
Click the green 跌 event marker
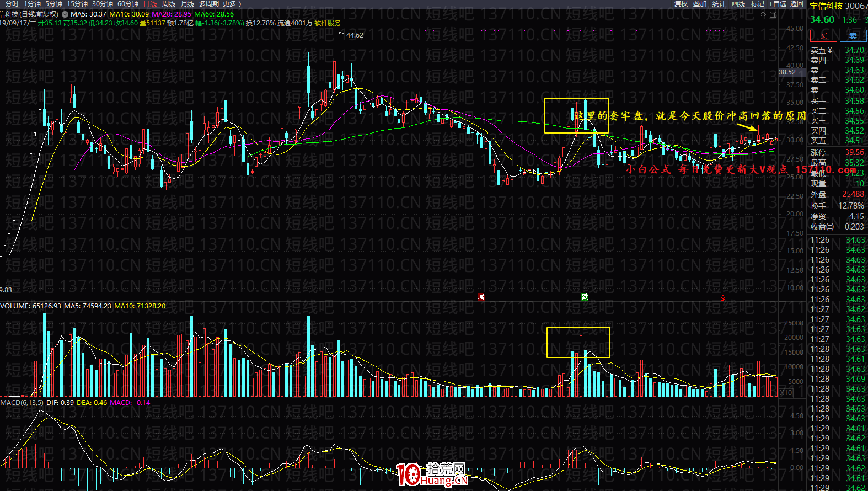[x=585, y=297]
